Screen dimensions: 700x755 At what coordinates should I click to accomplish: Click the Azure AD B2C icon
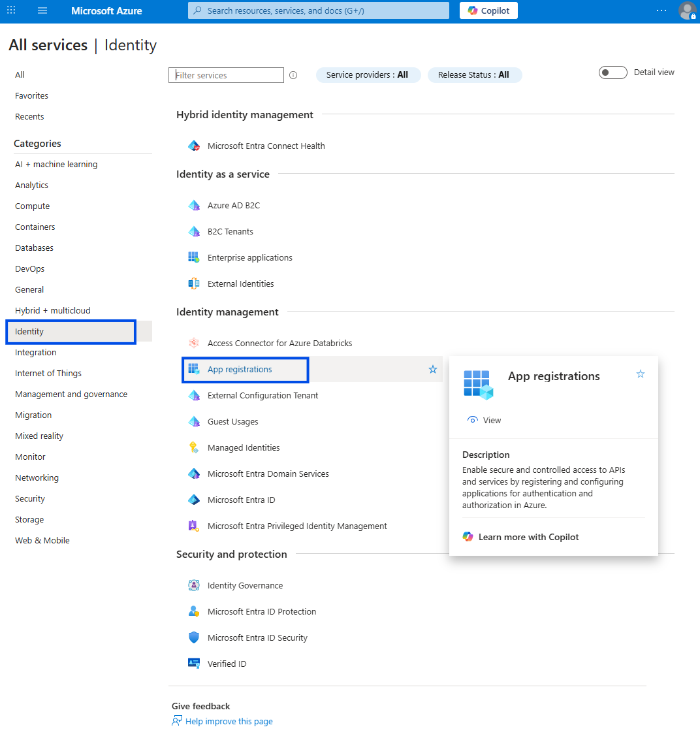pos(193,206)
